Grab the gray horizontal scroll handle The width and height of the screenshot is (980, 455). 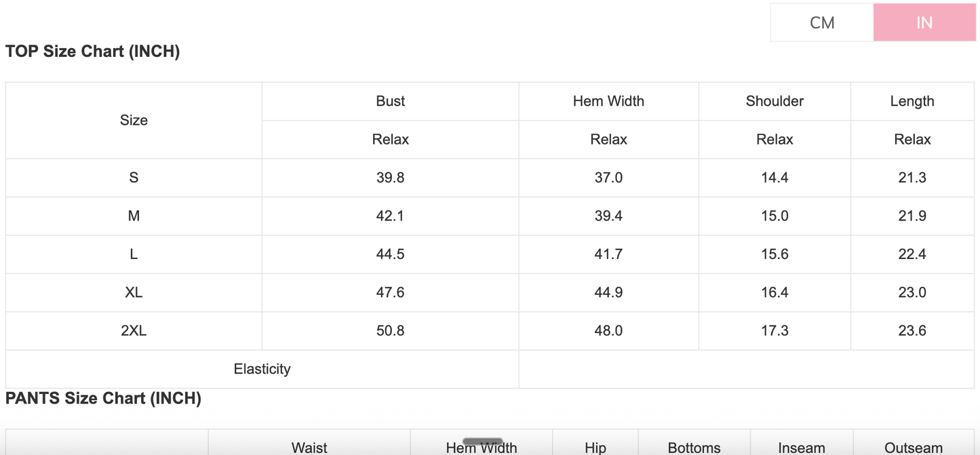tap(482, 441)
